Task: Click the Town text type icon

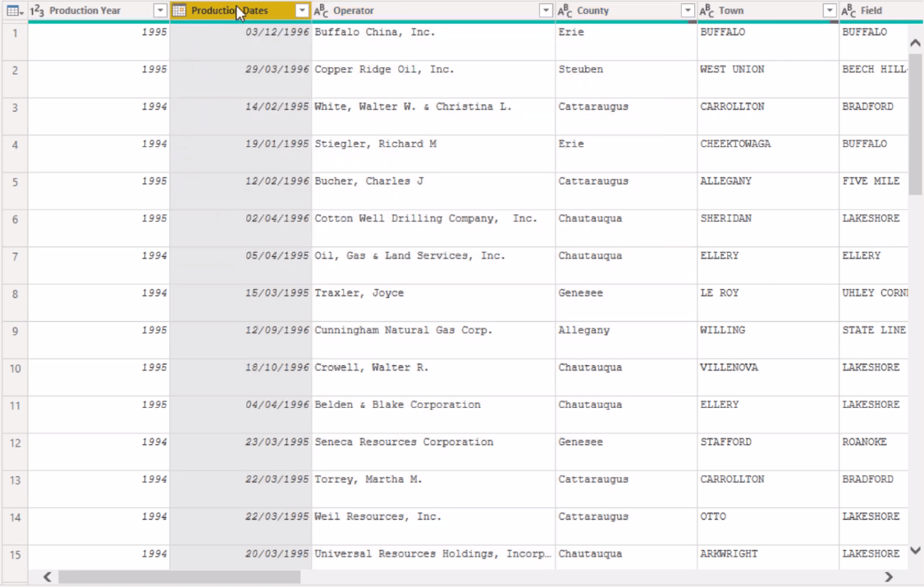Action: pos(707,11)
